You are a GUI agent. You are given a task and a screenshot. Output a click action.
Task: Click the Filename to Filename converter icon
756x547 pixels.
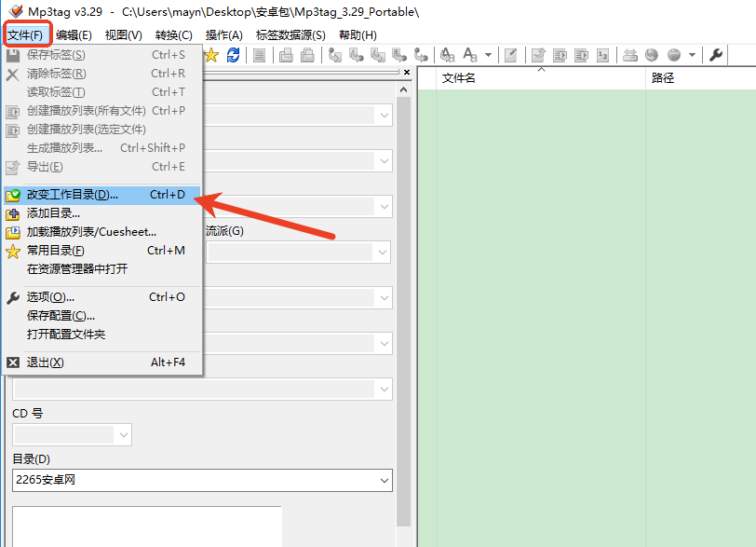pyautogui.click(x=378, y=56)
